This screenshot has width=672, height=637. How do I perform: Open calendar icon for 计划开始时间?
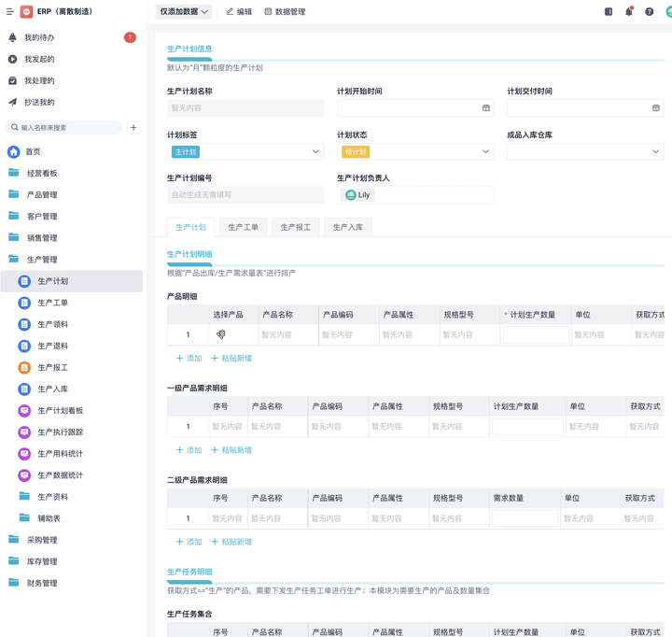click(x=485, y=108)
